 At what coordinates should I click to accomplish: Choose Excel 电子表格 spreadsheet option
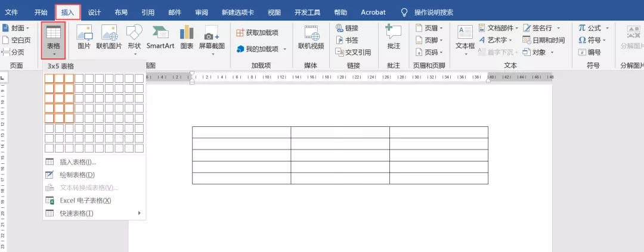[94, 200]
